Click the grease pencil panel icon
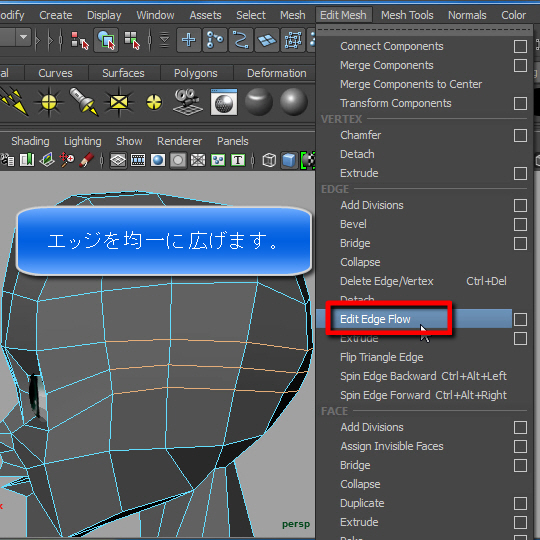Screen dimensions: 540x540 (x=86, y=160)
